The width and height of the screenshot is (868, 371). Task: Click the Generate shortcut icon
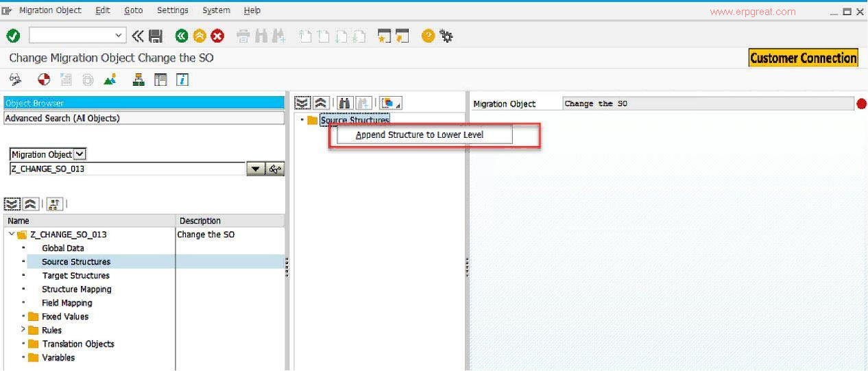point(402,36)
